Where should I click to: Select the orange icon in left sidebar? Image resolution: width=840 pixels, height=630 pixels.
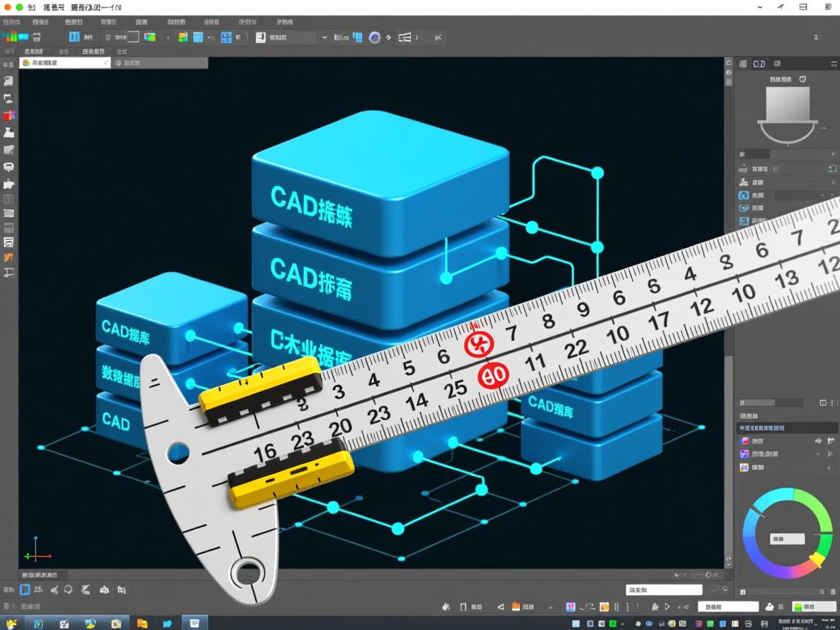[9, 257]
